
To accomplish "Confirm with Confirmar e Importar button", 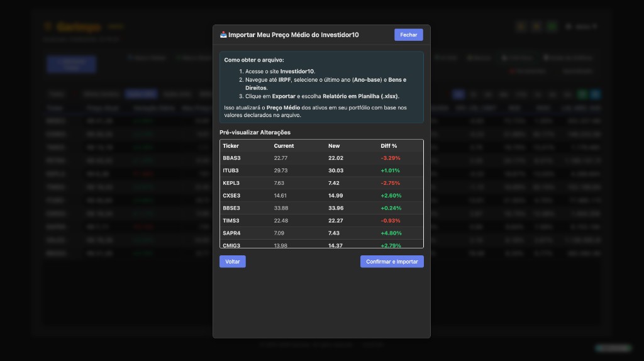I will (392, 262).
